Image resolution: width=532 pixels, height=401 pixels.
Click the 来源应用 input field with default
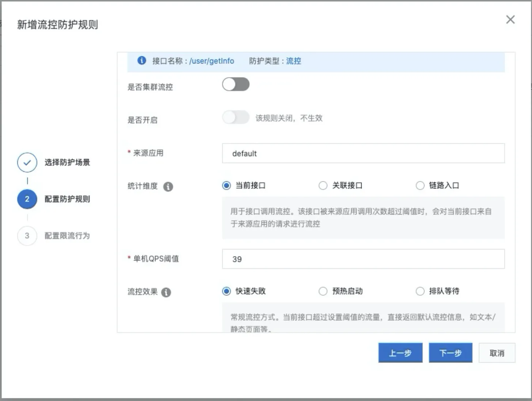[x=363, y=153]
